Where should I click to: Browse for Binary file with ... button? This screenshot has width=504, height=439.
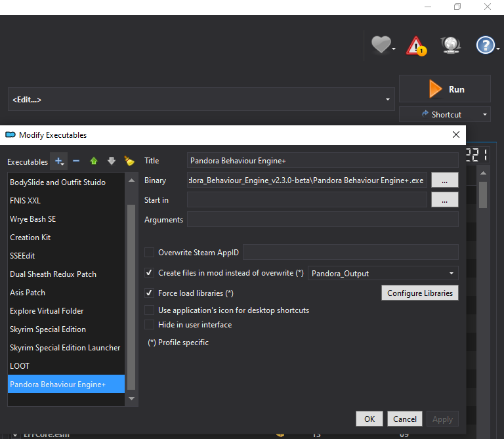444,180
